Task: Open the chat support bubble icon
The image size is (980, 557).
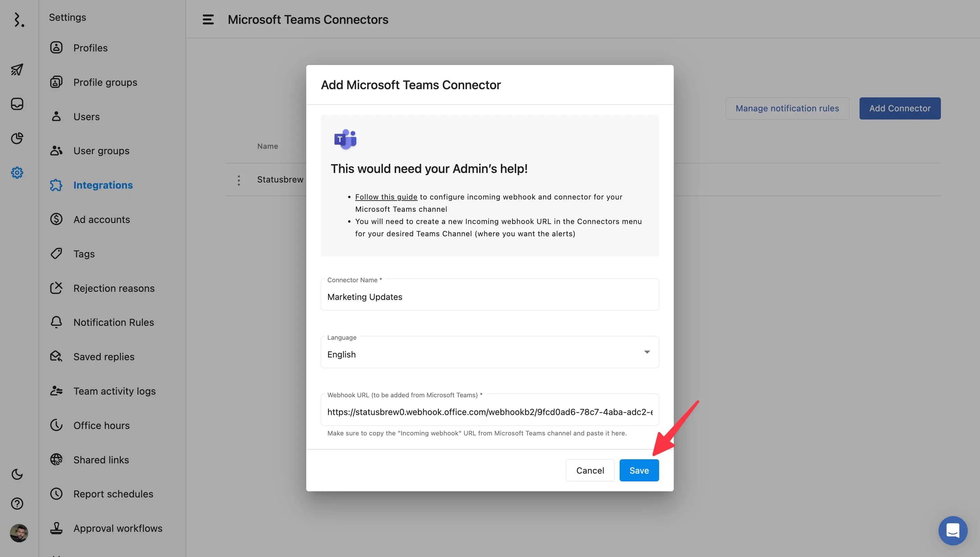Action: point(952,530)
